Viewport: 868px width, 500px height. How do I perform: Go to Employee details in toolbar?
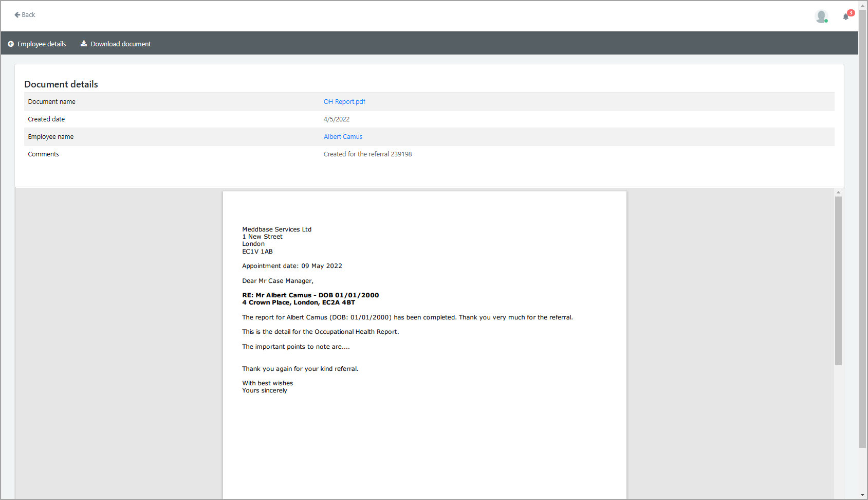tap(42, 44)
